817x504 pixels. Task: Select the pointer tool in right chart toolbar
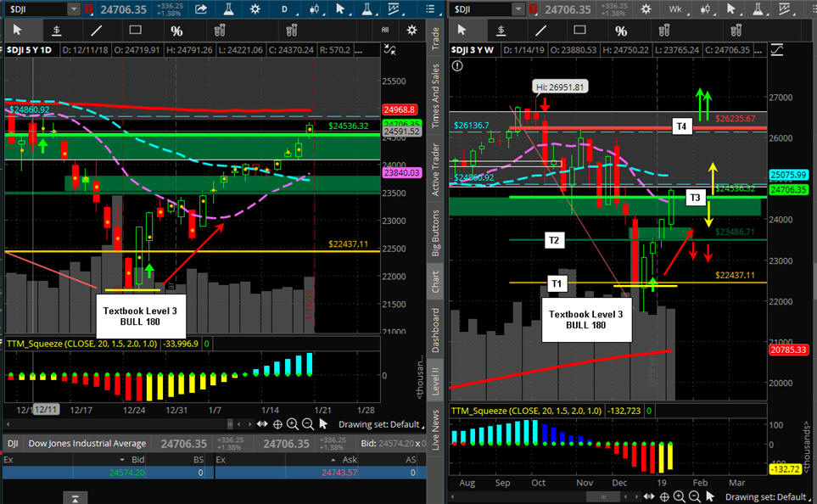(x=462, y=31)
